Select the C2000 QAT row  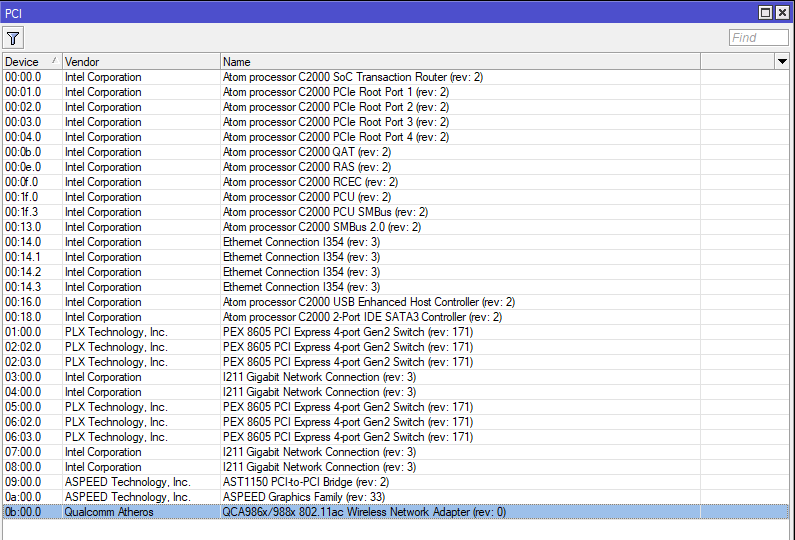click(x=395, y=152)
